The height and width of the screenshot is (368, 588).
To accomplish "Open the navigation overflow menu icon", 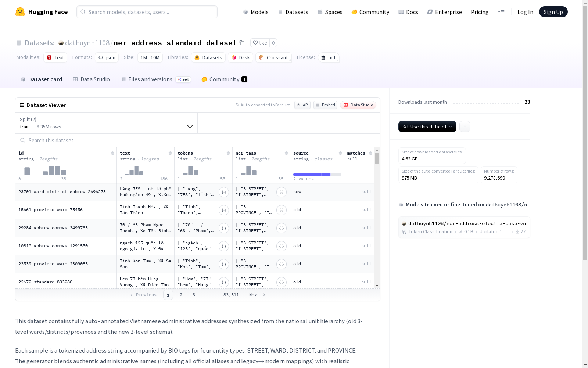I will tap(501, 12).
